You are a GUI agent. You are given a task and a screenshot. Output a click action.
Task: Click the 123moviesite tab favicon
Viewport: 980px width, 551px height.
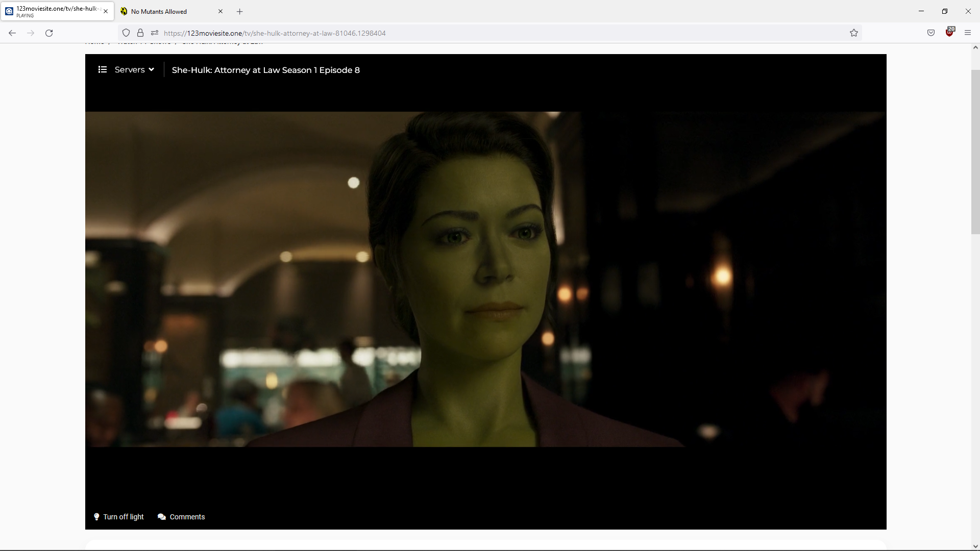pyautogui.click(x=9, y=11)
